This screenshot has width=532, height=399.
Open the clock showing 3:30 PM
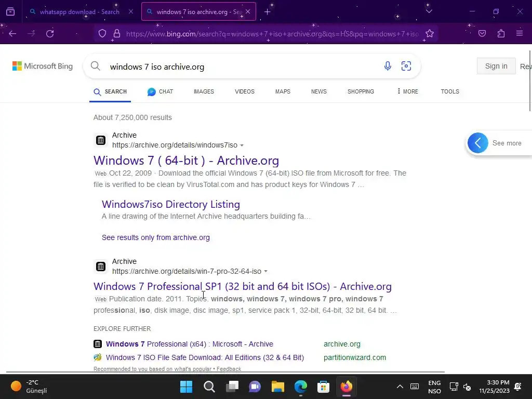click(x=495, y=387)
